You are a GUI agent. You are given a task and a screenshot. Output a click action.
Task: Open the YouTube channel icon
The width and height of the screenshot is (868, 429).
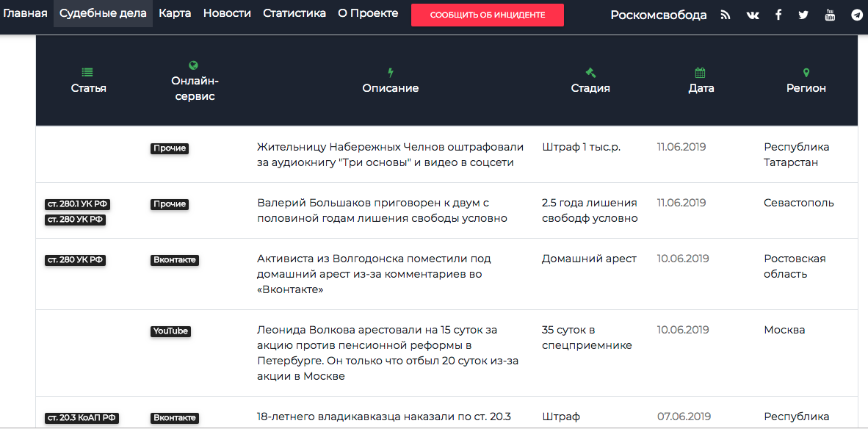point(830,15)
